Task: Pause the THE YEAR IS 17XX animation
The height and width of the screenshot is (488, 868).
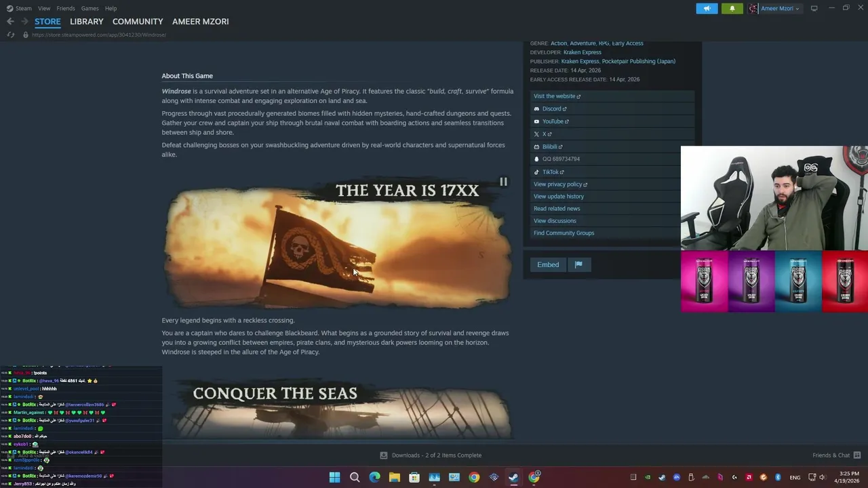Action: 503,182
